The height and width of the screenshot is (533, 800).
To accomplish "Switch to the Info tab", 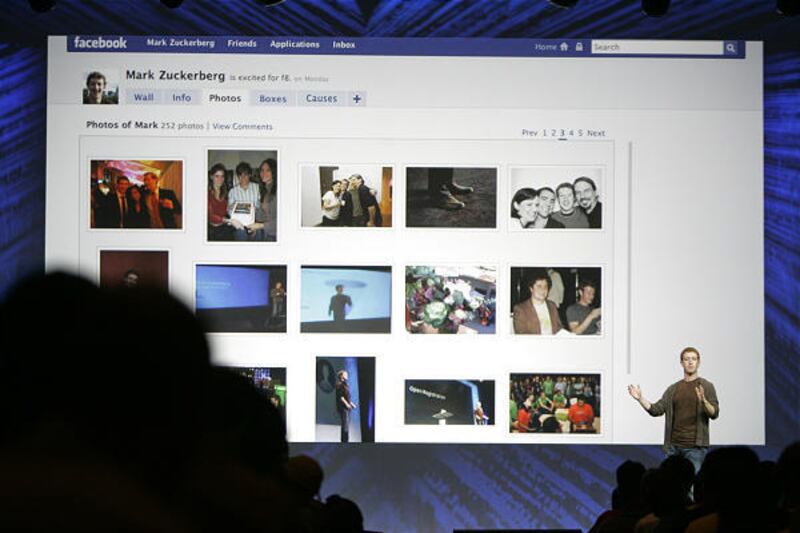I will click(181, 98).
